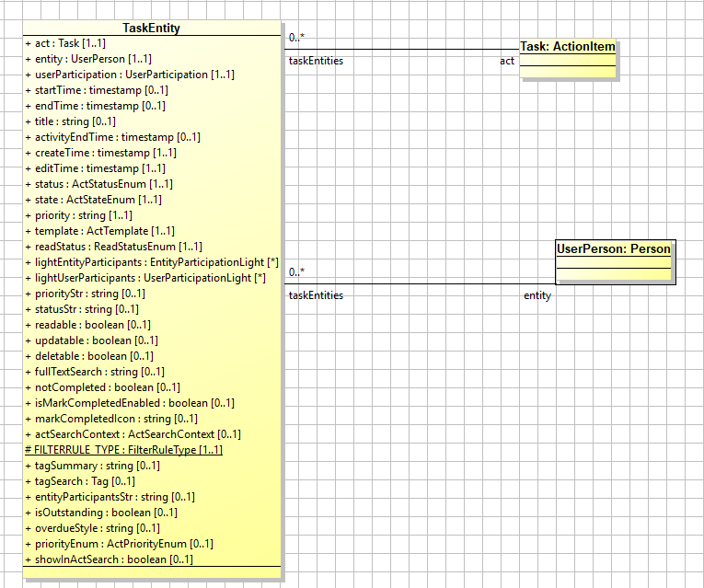This screenshot has width=704, height=588.
Task: Click the activityEndTime attribute
Action: tap(112, 137)
